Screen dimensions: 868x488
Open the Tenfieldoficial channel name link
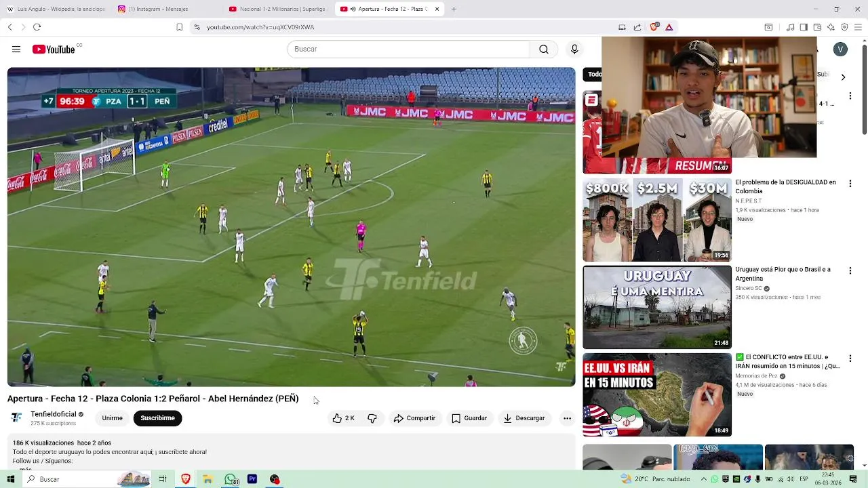point(54,414)
